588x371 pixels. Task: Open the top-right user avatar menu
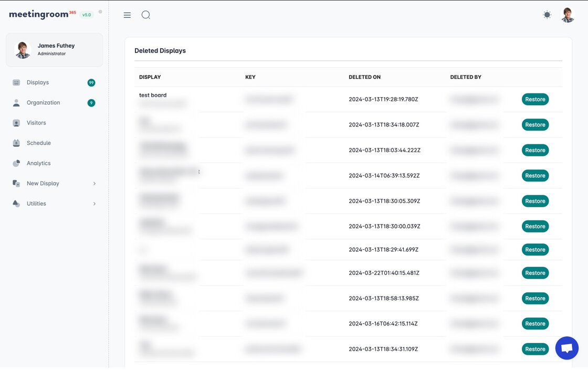tap(568, 15)
